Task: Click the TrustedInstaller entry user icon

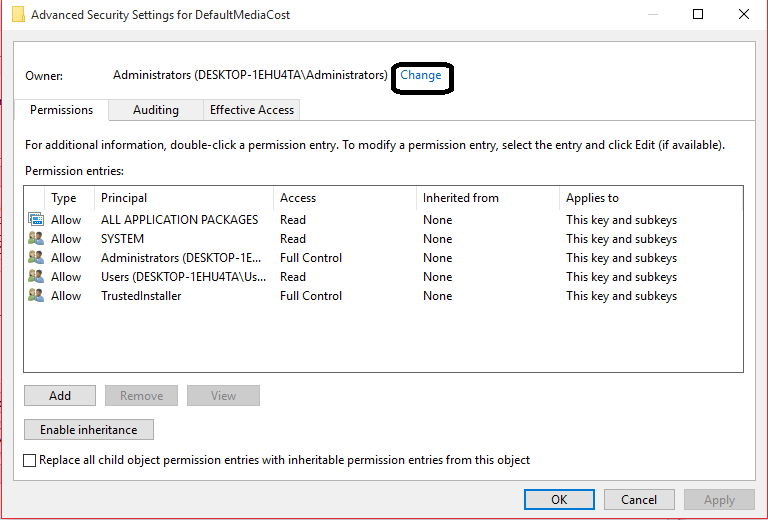Action: pos(36,296)
